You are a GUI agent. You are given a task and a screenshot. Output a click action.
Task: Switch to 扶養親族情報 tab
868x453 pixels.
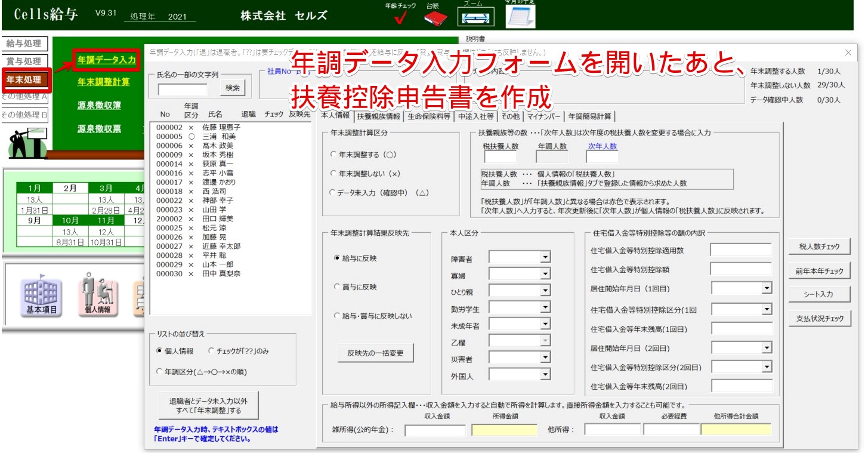click(x=378, y=116)
